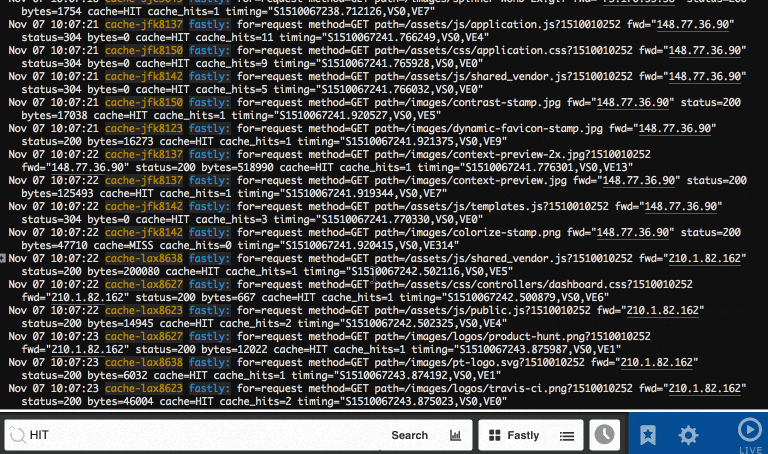Screen dimensions: 768x454
Task: Click the fastly: program on the colorize-stamp.png line
Action: click(x=209, y=232)
